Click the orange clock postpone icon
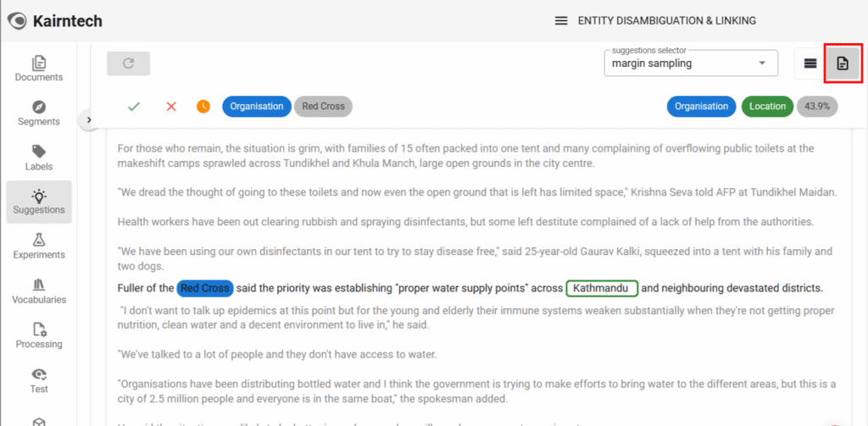Viewport: 868px width, 426px height. point(203,107)
